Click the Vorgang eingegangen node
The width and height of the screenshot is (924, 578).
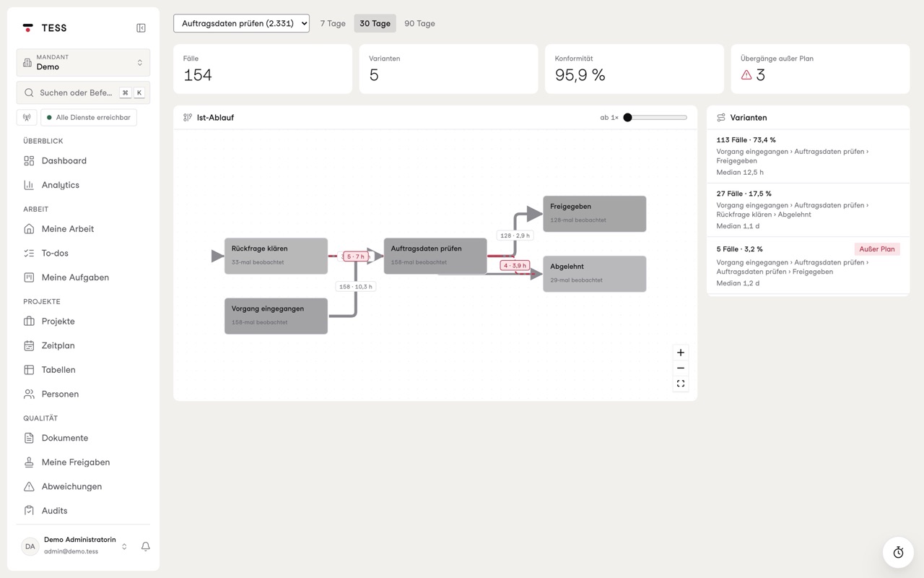tap(276, 316)
